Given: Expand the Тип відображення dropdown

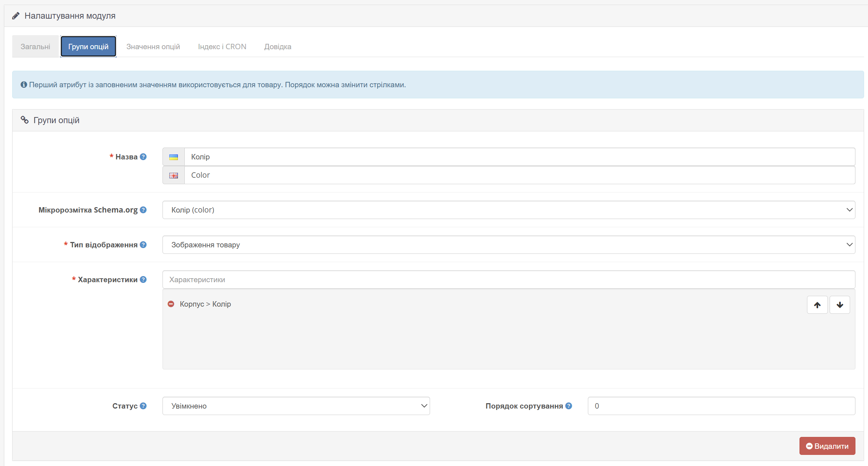Looking at the screenshot, I should [509, 245].
